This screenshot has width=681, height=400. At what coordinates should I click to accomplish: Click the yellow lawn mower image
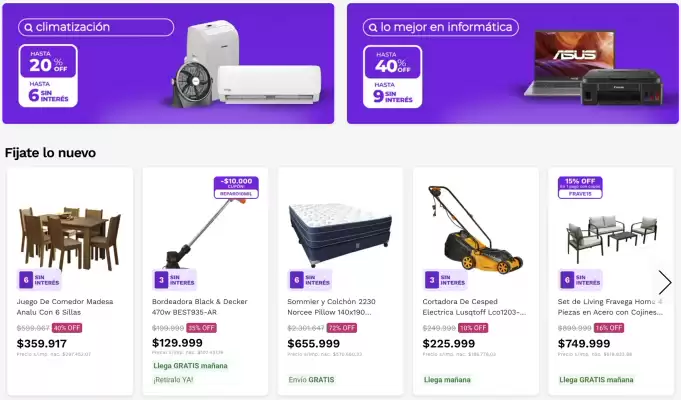coord(476,230)
